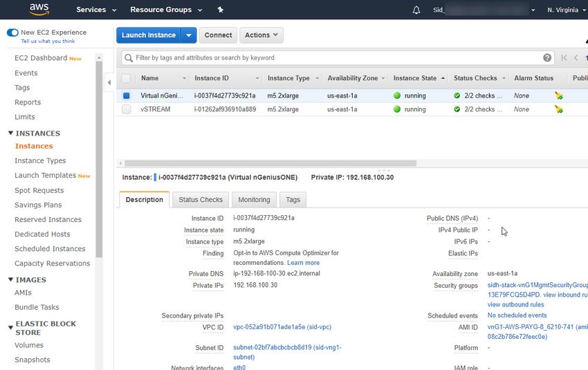
Task: Switch to the Description tab
Action: [x=145, y=200]
